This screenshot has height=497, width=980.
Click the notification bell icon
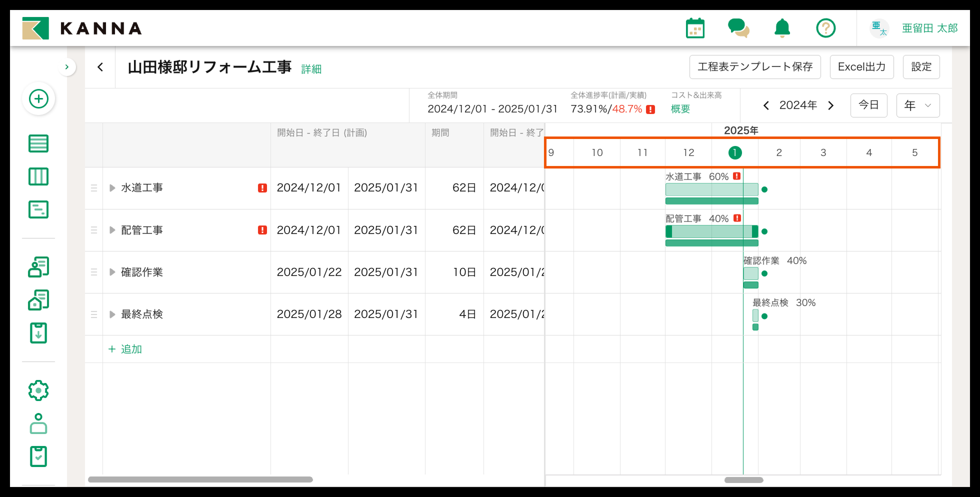click(x=782, y=28)
